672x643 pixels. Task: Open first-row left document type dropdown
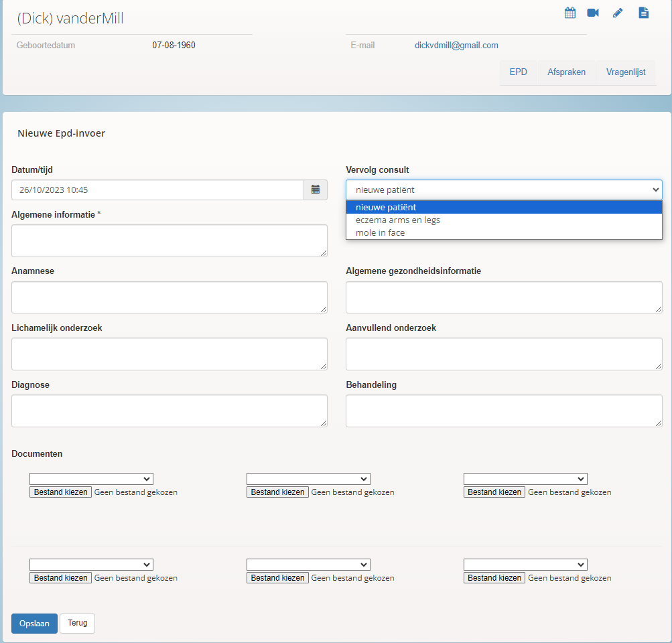tap(91, 479)
